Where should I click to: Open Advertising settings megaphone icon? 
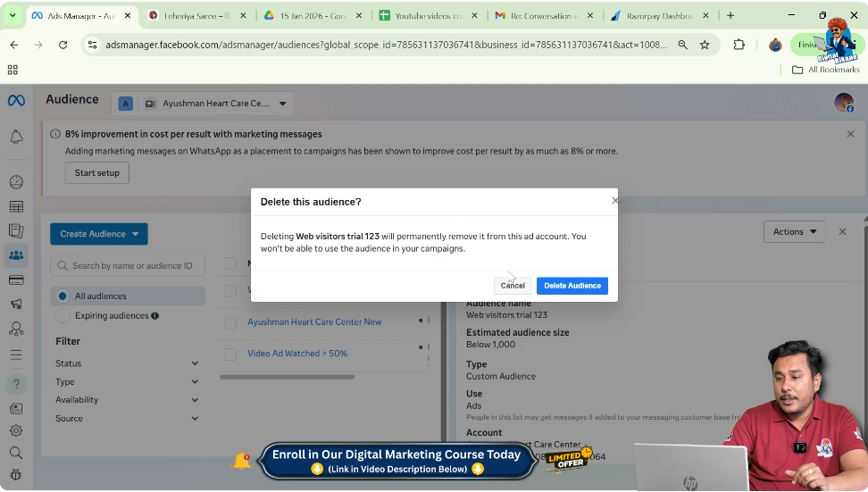tap(17, 304)
